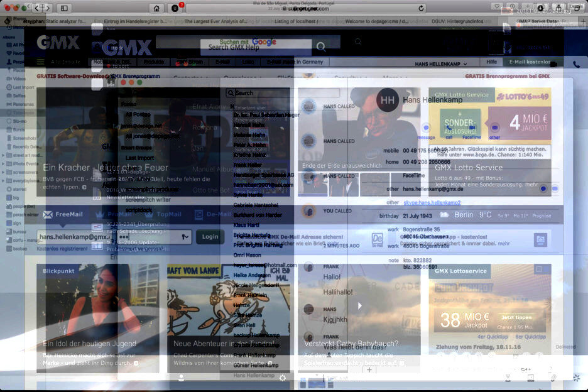
Task: Open E-Mail kostenlos navigation item
Action: point(530,62)
